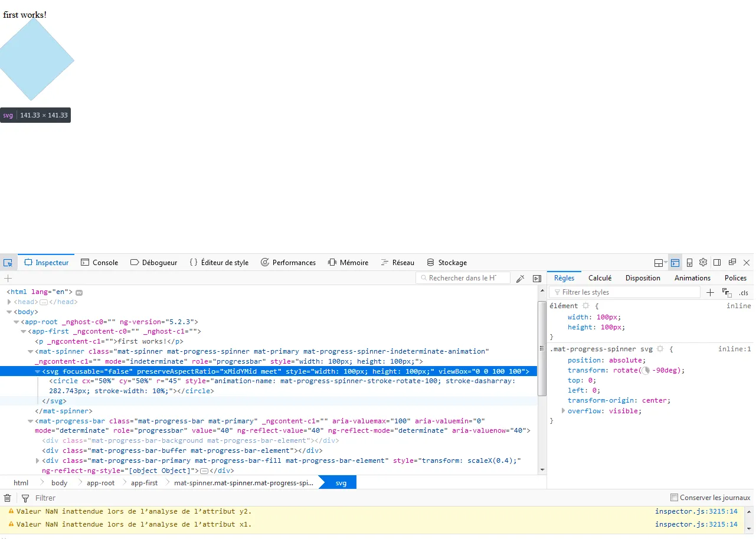Viewport: 756px width, 539px height.
Task: Select mat-spinner in the breadcrumb bar
Action: (x=244, y=483)
